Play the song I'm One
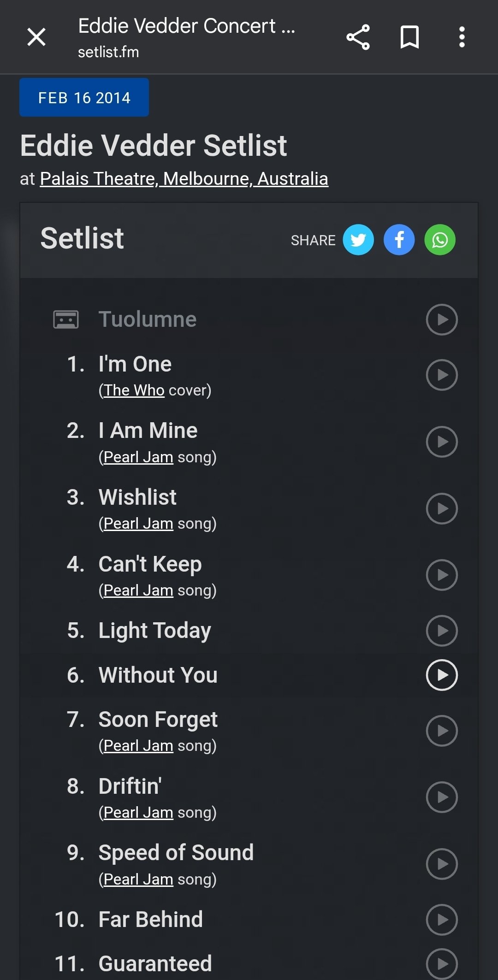This screenshot has height=980, width=498. (442, 375)
